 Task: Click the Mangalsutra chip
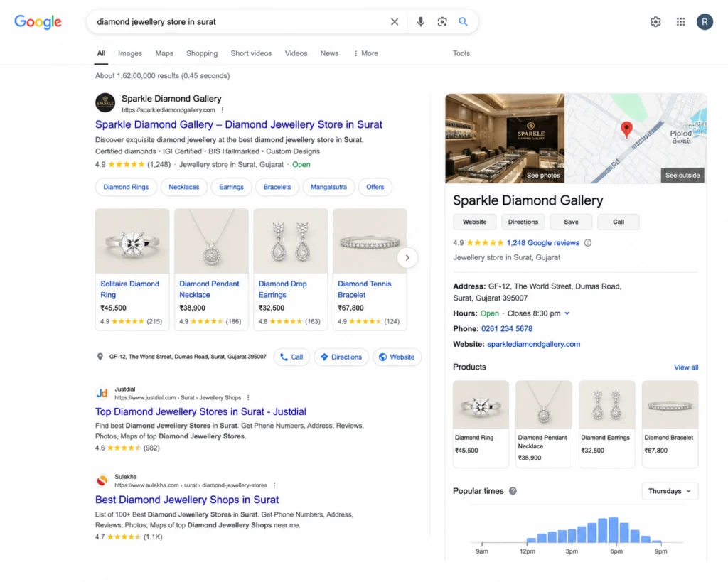pos(328,187)
